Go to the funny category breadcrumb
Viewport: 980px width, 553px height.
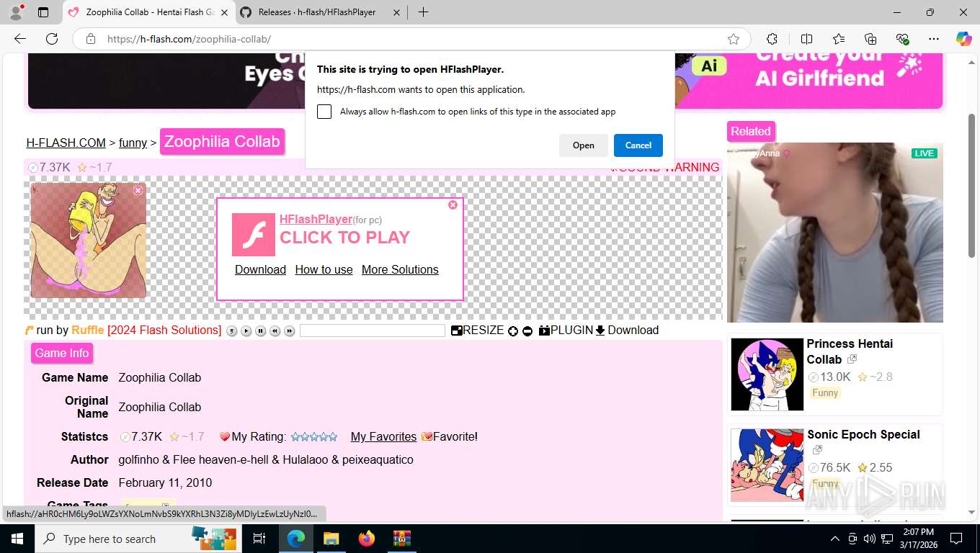[x=133, y=143]
